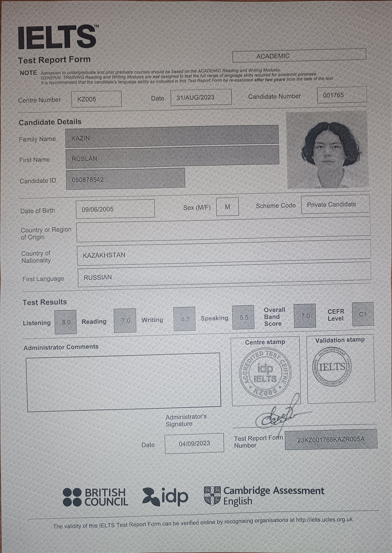Click the 'Administrator Comments' label
The image size is (392, 553).
click(x=61, y=347)
